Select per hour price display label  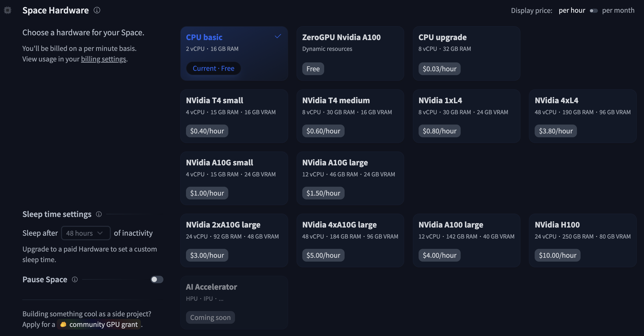pos(572,10)
